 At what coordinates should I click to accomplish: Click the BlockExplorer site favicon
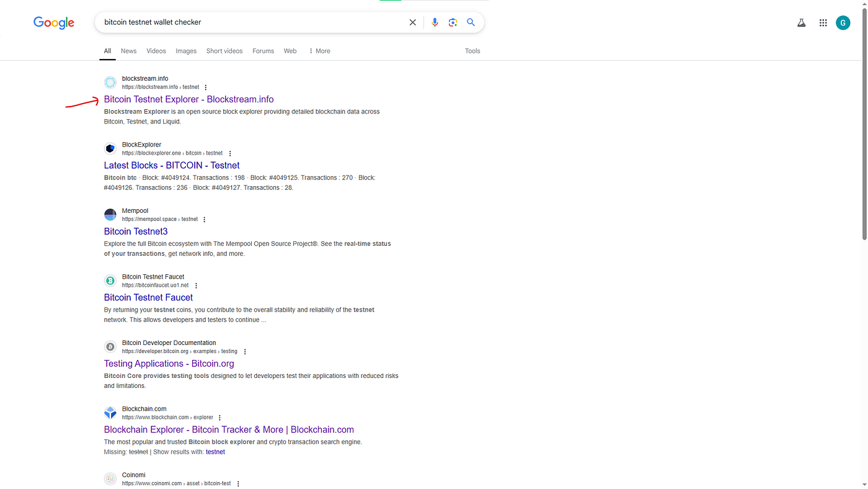pos(110,149)
